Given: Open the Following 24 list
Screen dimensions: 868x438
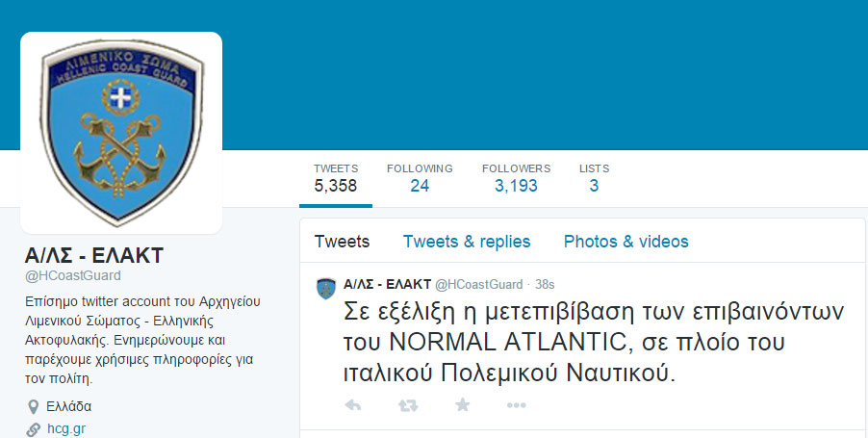Looking at the screenshot, I should (x=420, y=178).
